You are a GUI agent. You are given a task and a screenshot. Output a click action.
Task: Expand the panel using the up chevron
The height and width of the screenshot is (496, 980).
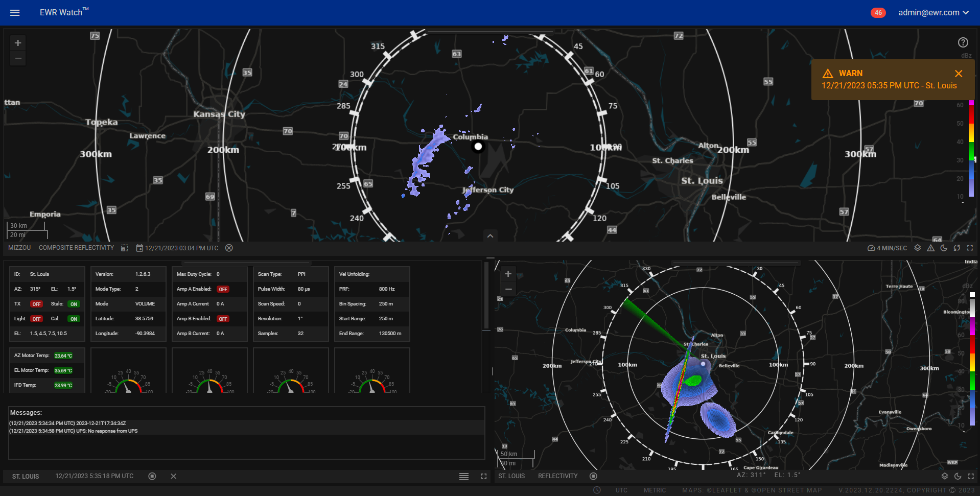490,236
